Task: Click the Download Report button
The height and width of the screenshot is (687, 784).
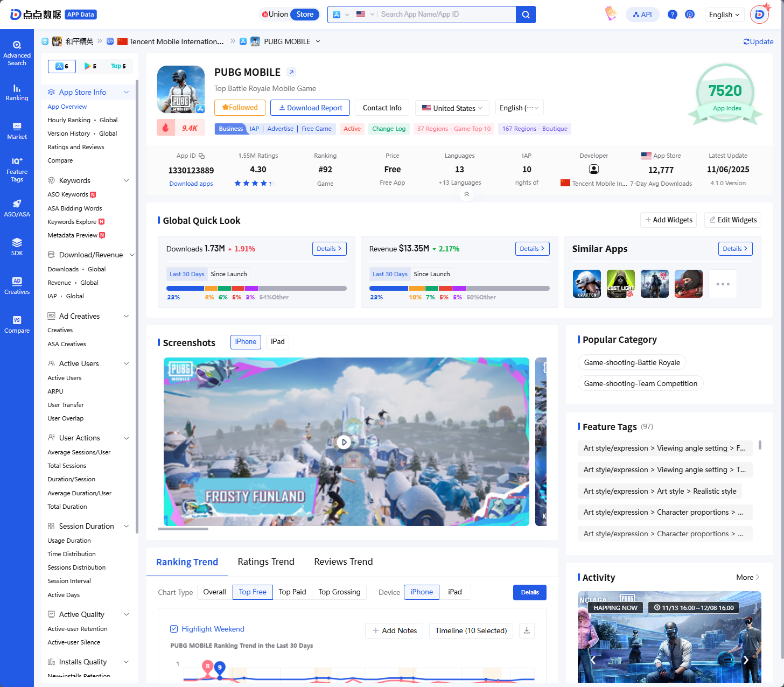Action: pos(310,108)
